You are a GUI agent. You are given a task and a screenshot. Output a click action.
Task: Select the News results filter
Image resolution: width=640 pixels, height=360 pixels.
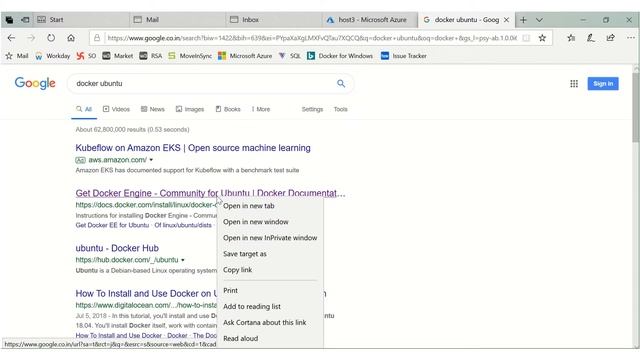coord(153,109)
